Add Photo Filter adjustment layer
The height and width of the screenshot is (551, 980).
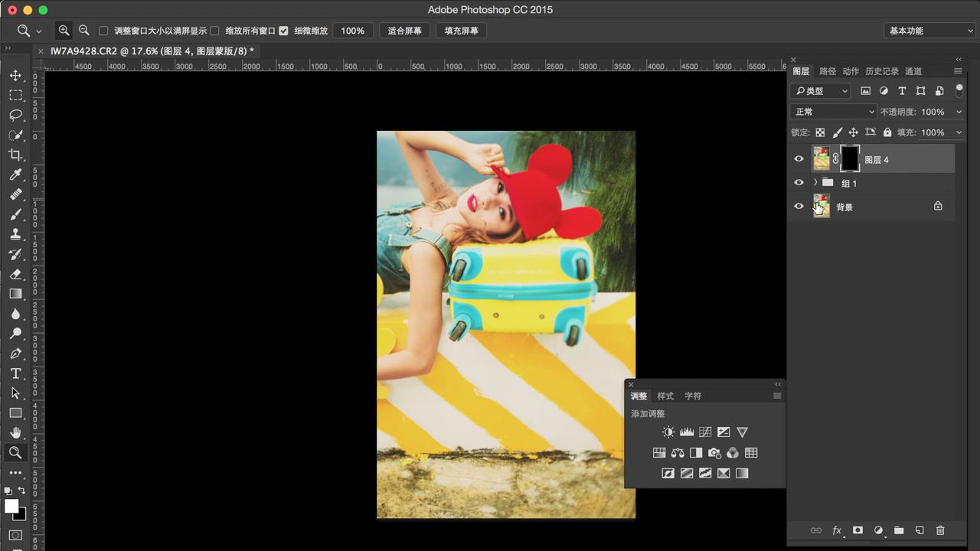pos(714,453)
